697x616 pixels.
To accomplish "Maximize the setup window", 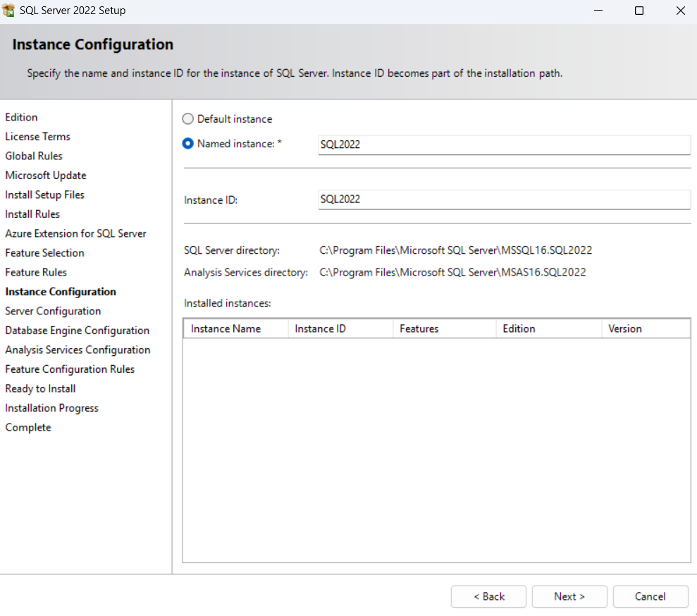I will click(639, 11).
